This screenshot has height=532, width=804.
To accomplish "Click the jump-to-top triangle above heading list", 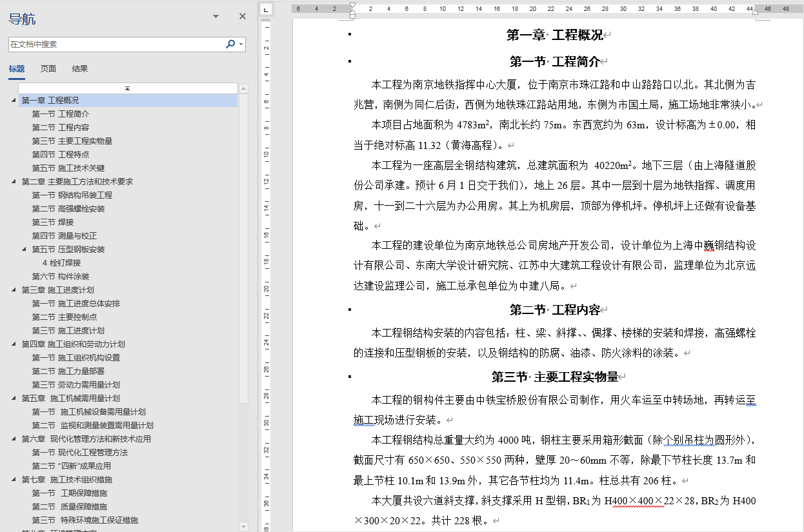I will 127,88.
